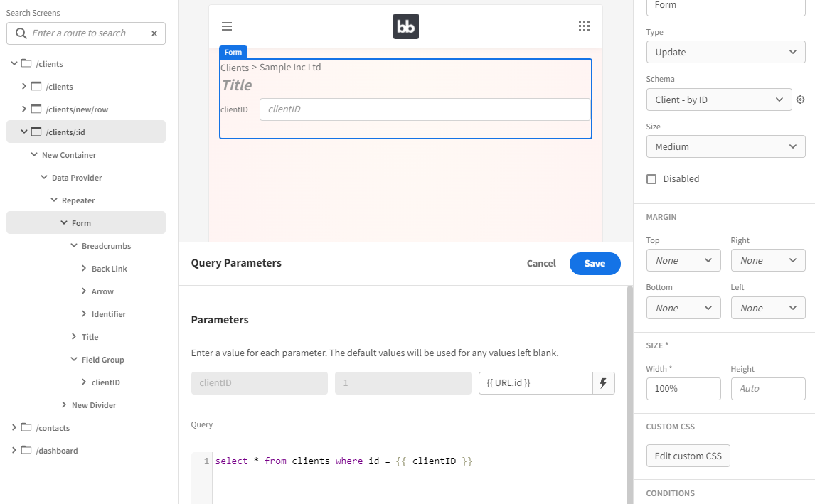Collapse the /clients/:id screen chevron

[24, 132]
